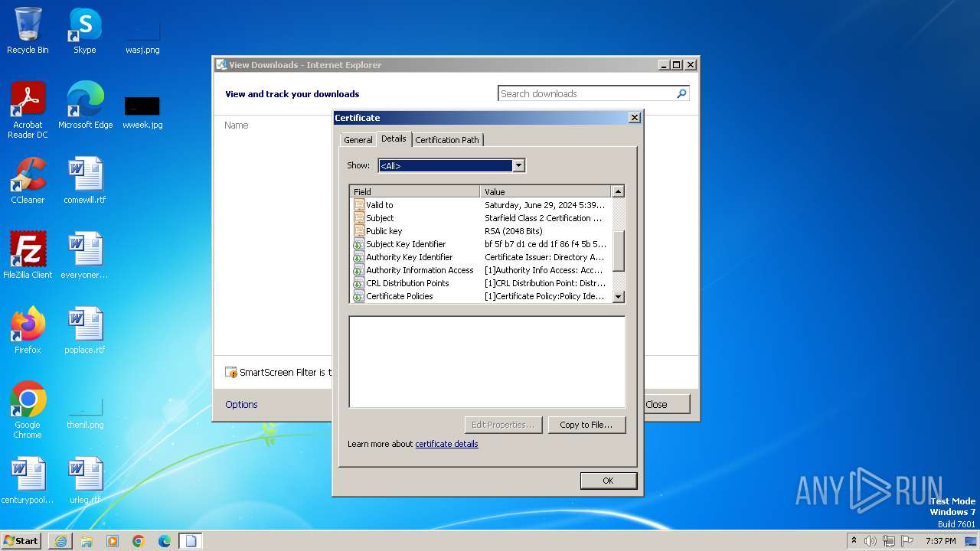
Task: Select the comewill.rtf document icon
Action: [85, 181]
